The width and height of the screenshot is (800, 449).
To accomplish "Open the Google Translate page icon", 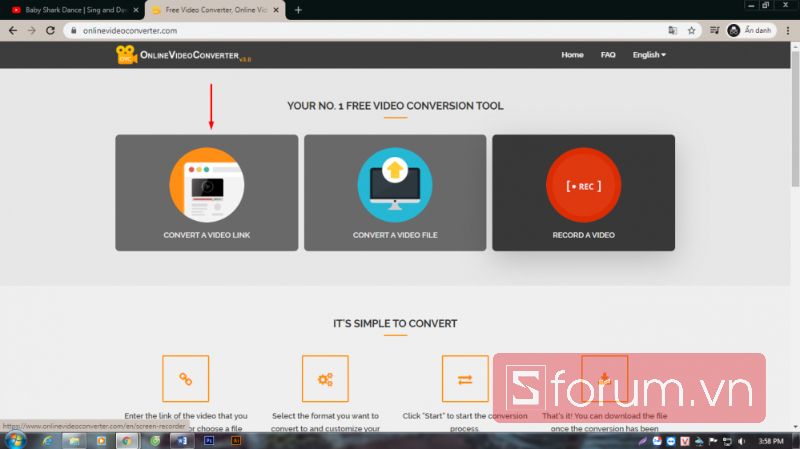I will click(672, 31).
